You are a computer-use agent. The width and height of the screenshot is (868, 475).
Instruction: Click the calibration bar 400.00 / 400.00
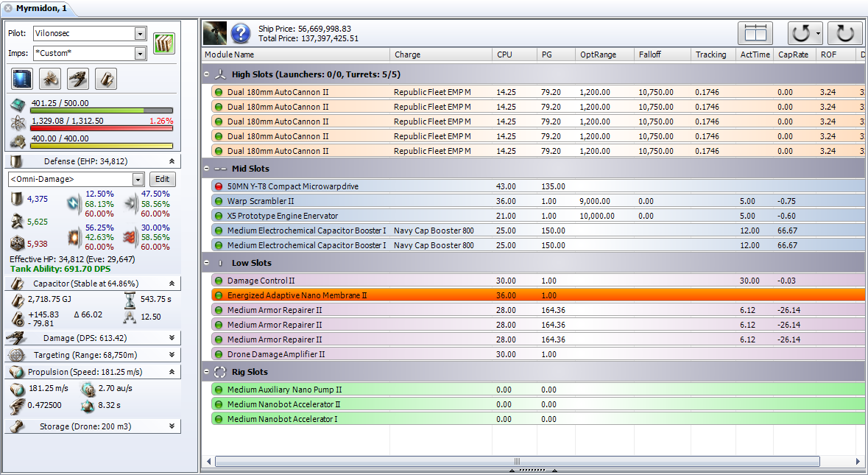coord(102,146)
